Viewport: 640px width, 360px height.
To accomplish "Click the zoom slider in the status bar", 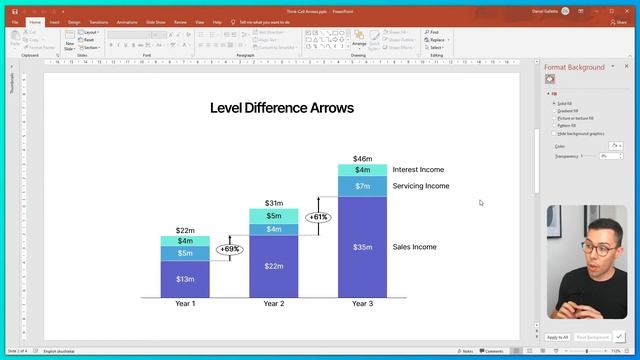I will click(x=586, y=351).
